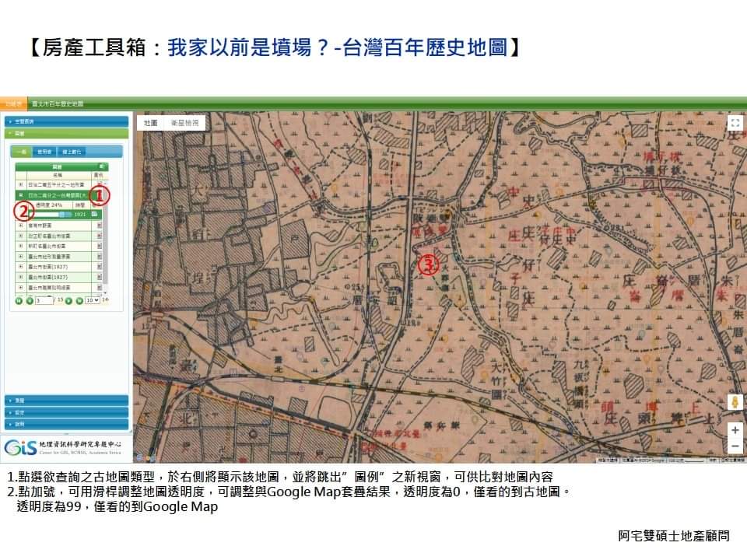The image size is (747, 560).
Task: Go to next page of layer list
Action: pyautogui.click(x=68, y=301)
